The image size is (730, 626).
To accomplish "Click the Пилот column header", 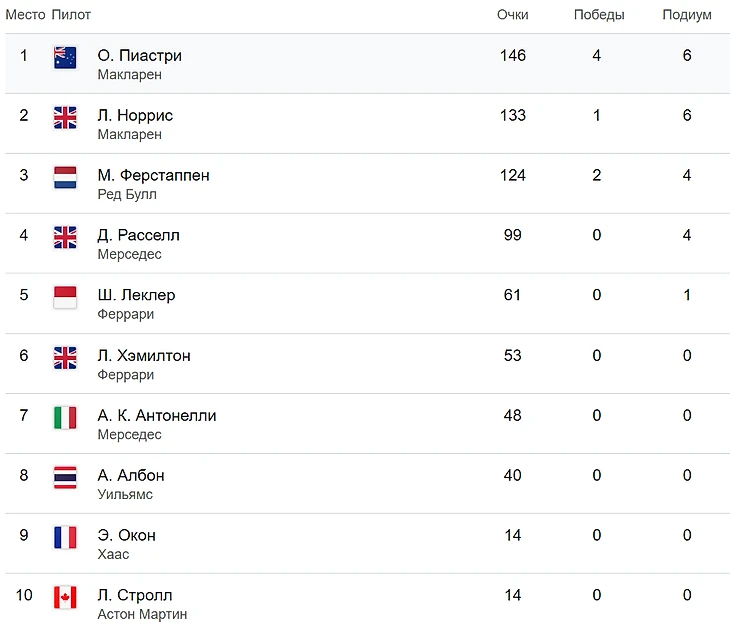I will point(71,15).
